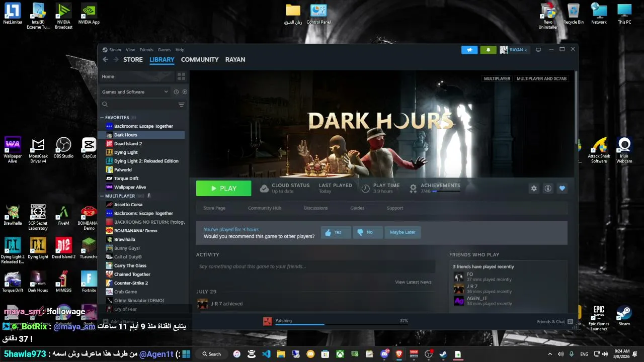Viewport: 644px width, 362px height.
Task: Open the green notifications bell
Action: pos(488,50)
